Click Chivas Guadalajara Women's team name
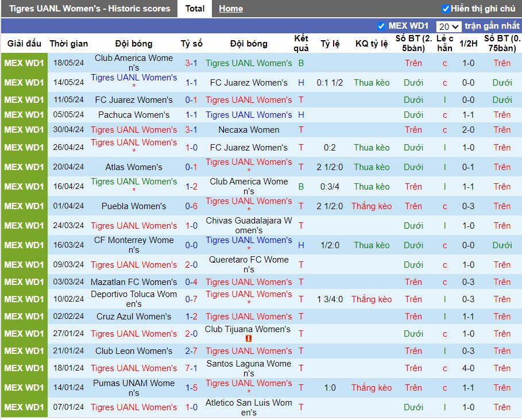The width and height of the screenshot is (522, 420). [x=249, y=225]
